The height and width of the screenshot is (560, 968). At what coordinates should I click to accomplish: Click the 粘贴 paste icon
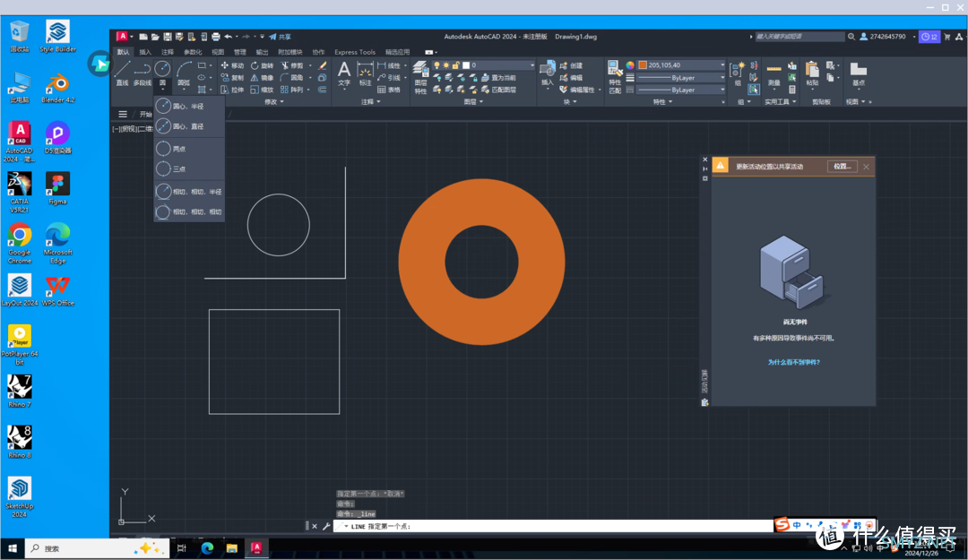[812, 73]
